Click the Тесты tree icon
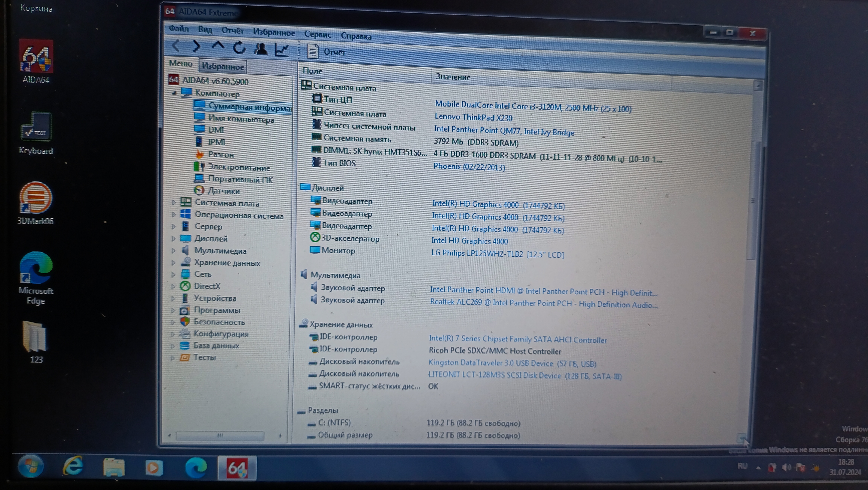Image resolution: width=868 pixels, height=490 pixels. [x=184, y=357]
